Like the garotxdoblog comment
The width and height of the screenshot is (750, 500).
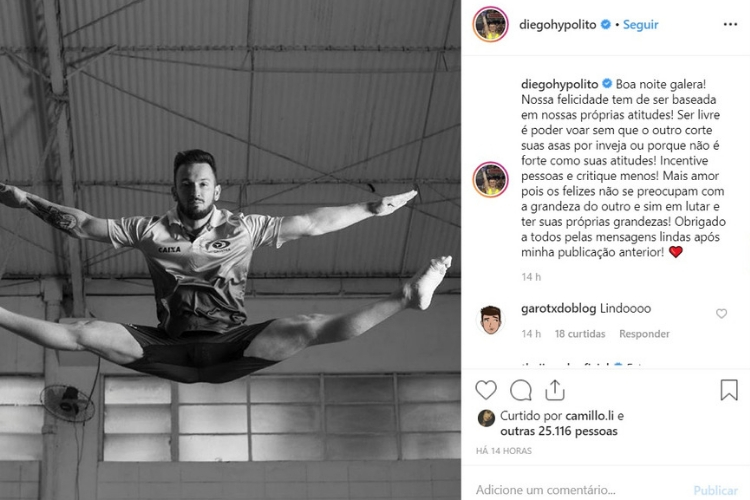pos(721,313)
